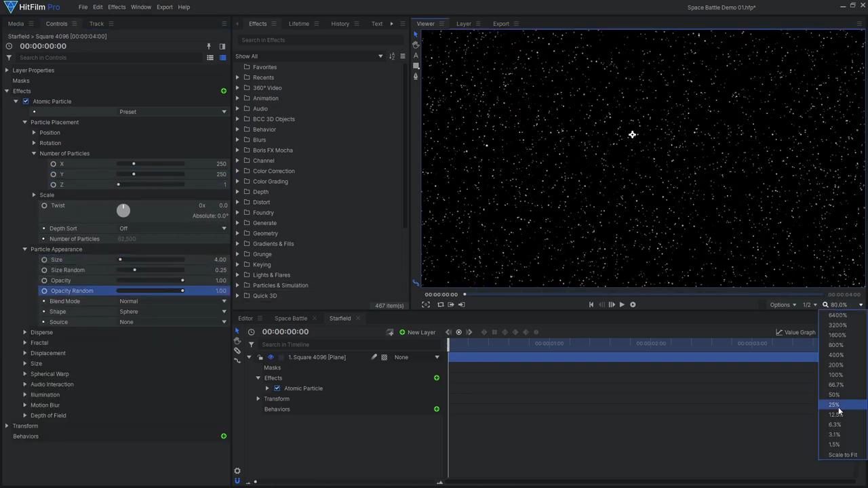Choose Scale to Fit zoom option

[842, 455]
